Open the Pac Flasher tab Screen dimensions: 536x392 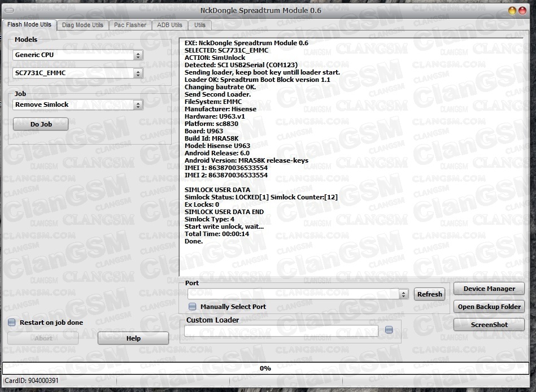(x=130, y=25)
